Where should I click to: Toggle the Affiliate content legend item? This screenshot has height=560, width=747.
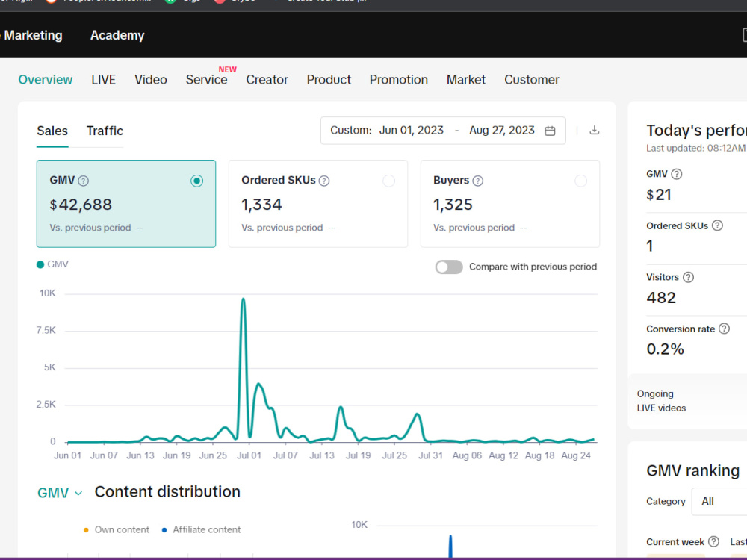201,529
